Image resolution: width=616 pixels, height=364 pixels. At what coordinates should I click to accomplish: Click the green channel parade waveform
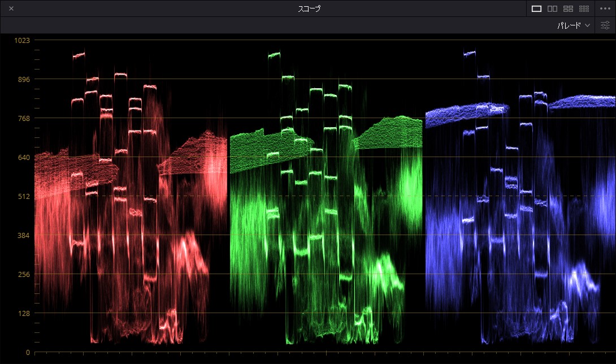pos(326,198)
